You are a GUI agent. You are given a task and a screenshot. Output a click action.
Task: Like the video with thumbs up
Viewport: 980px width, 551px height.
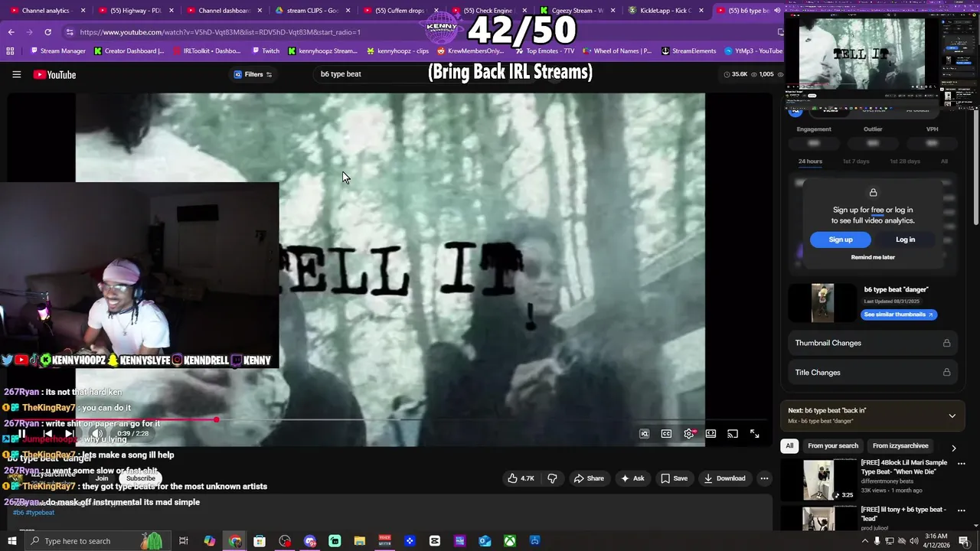click(521, 478)
